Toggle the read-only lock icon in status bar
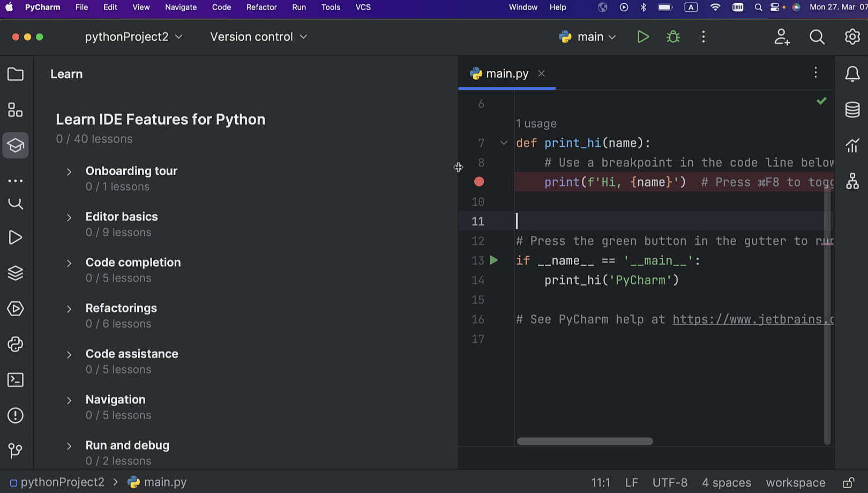 coord(848,483)
